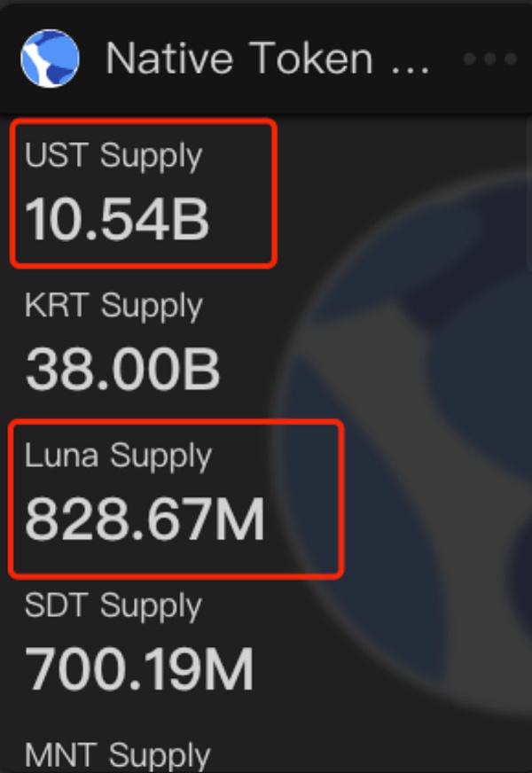532x773 pixels.
Task: Select the MNT Supply label
Action: [117, 755]
